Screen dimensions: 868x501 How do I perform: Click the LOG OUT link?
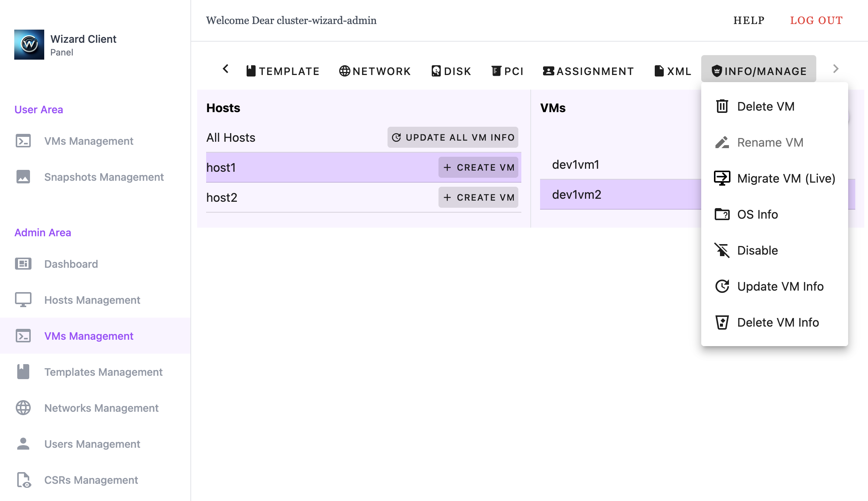pos(816,20)
